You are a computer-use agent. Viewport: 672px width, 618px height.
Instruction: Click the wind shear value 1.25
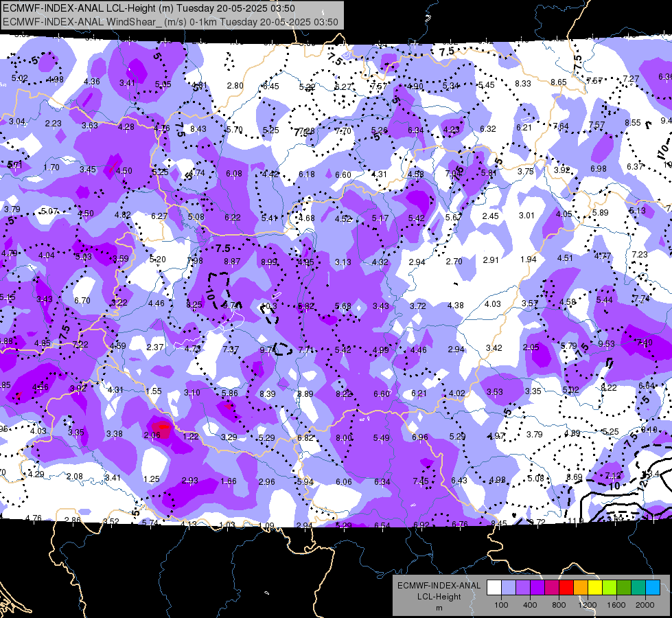click(151, 479)
